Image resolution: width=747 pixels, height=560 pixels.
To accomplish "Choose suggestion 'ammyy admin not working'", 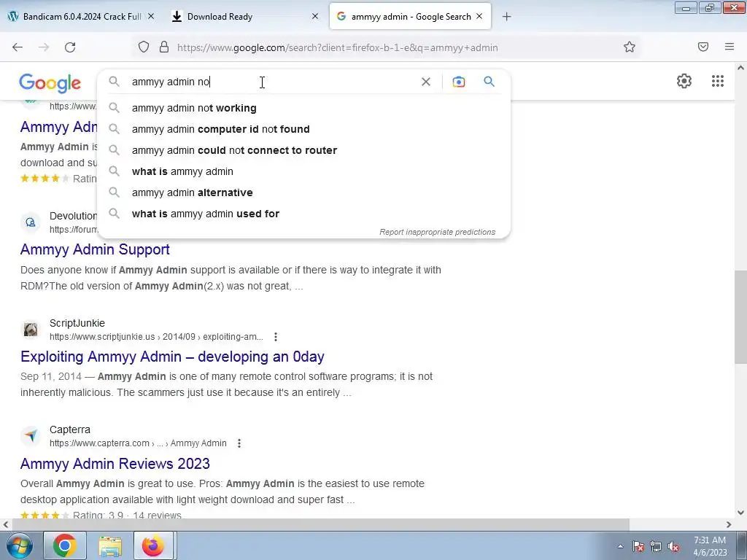I will (x=304, y=108).
